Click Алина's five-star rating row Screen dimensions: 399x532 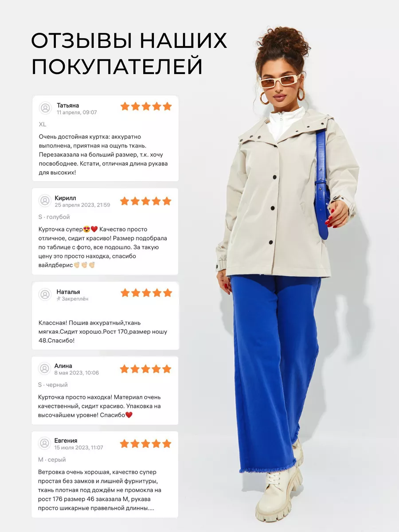145,369
